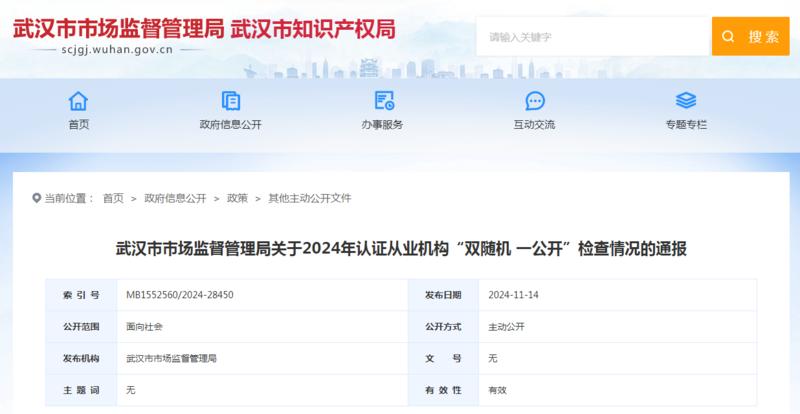Click the orange 搜索 button

click(751, 36)
